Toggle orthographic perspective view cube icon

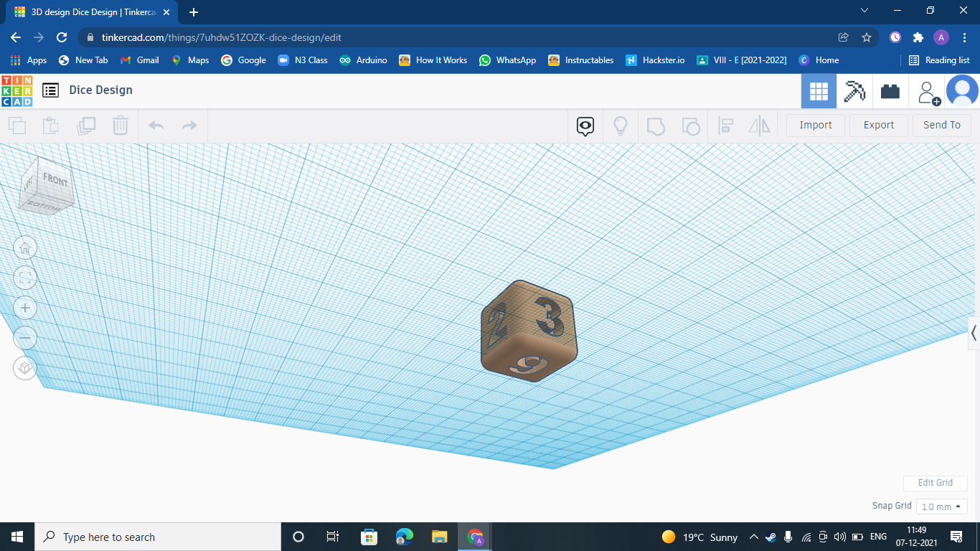[x=25, y=369]
